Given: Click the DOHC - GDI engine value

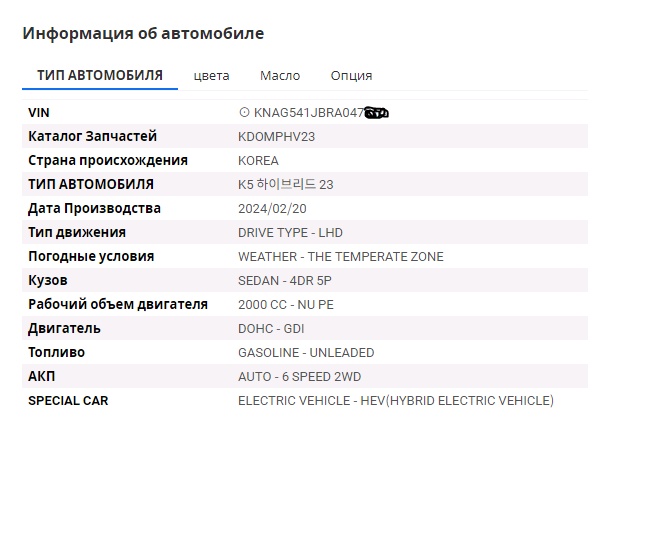Looking at the screenshot, I should tap(271, 329).
